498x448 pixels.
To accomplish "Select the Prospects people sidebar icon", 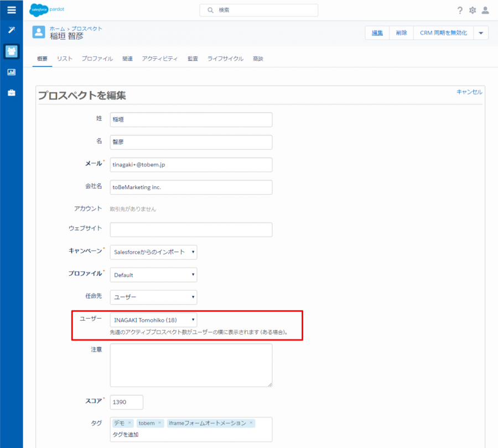I will point(11,51).
